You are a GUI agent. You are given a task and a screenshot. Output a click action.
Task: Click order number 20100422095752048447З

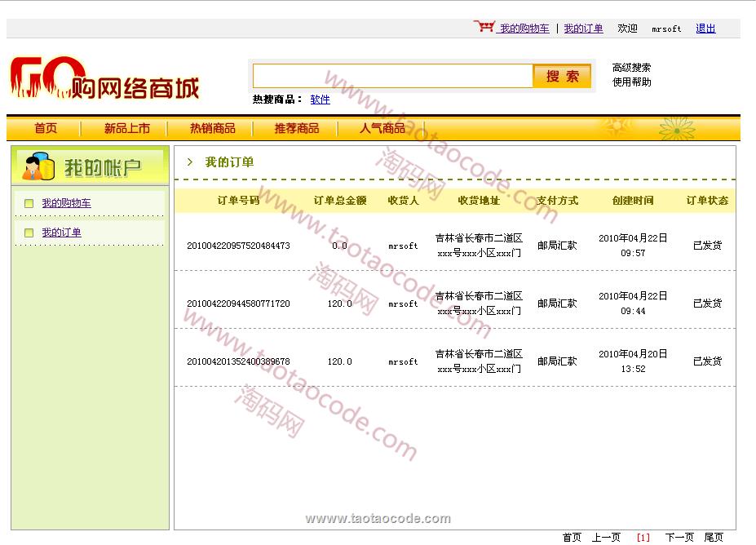(x=238, y=246)
